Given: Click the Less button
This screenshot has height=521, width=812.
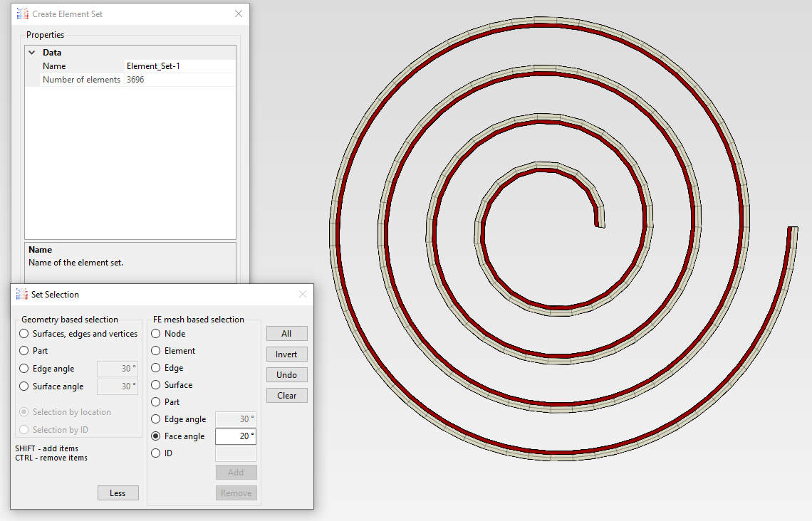Looking at the screenshot, I should click(118, 493).
